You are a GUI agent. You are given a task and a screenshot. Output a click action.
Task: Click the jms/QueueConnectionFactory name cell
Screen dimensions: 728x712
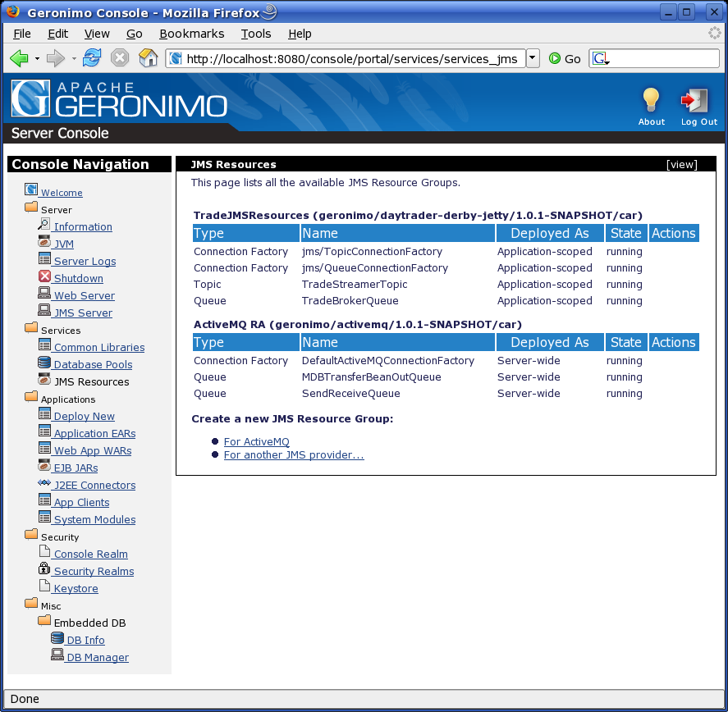click(x=375, y=267)
